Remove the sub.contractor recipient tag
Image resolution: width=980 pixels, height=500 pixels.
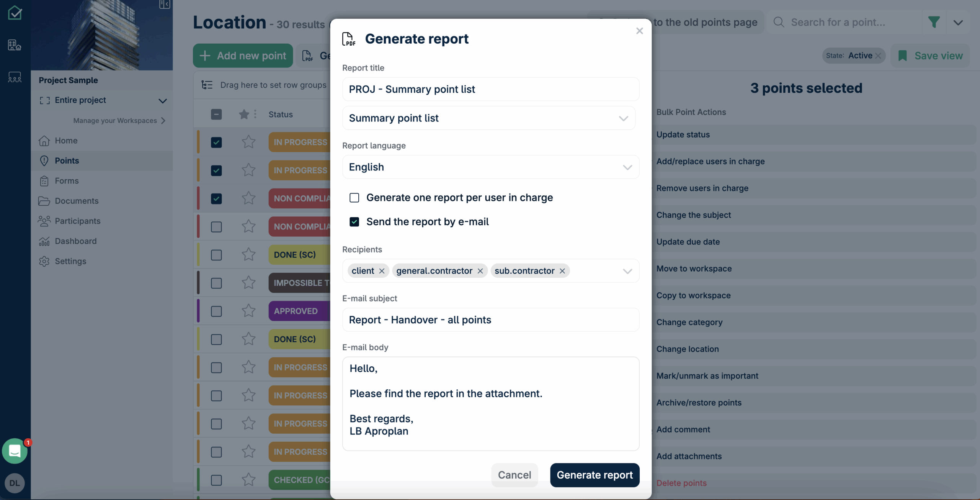click(x=562, y=271)
